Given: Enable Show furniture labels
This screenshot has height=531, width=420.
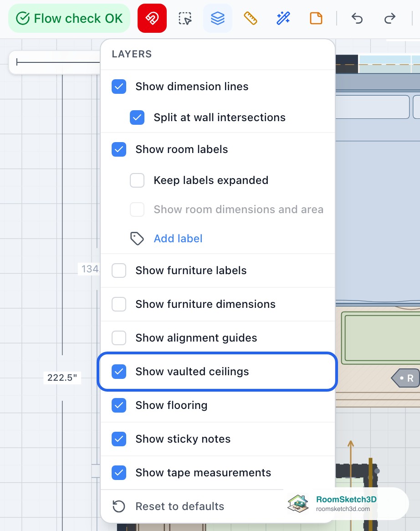Looking at the screenshot, I should coord(119,271).
